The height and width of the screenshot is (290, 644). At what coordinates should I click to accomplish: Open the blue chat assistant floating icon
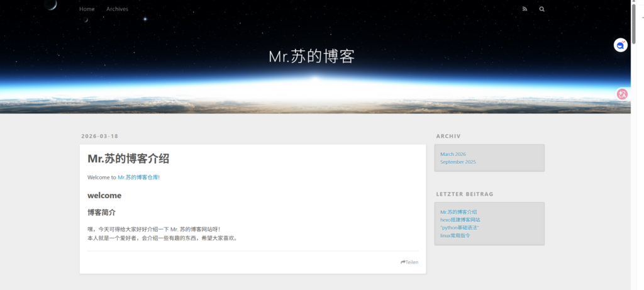click(x=621, y=45)
